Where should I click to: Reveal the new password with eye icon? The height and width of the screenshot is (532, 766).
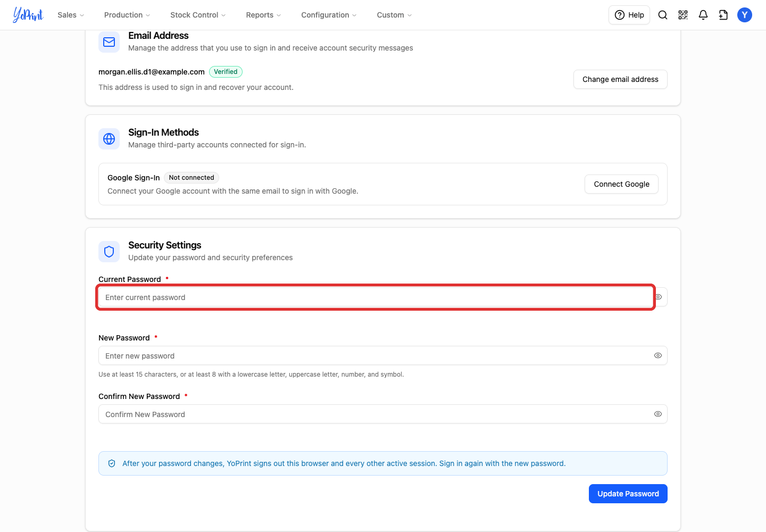pyautogui.click(x=658, y=355)
